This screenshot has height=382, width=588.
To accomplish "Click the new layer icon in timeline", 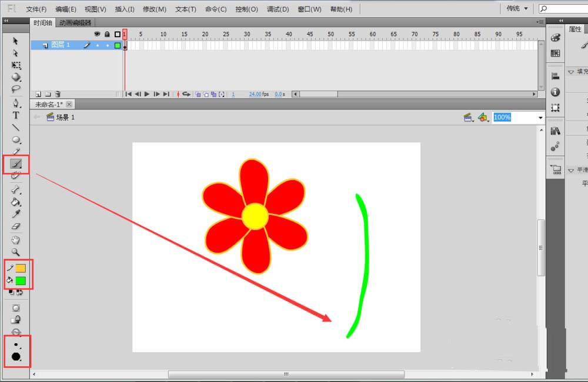I will 38,94.
